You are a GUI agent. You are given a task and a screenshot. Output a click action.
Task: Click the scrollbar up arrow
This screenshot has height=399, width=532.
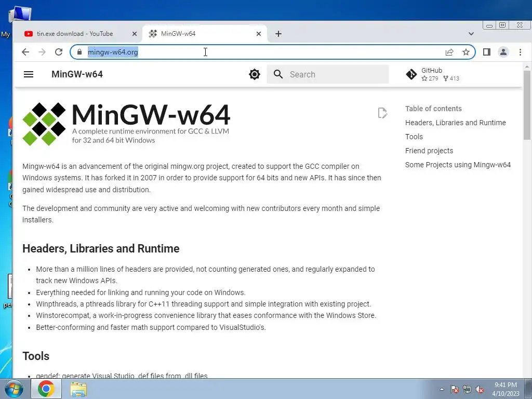527,66
